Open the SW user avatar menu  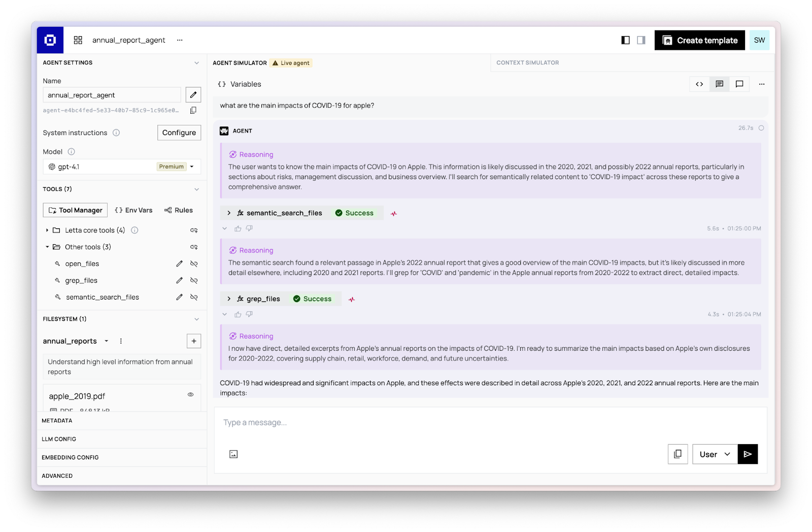click(x=759, y=40)
